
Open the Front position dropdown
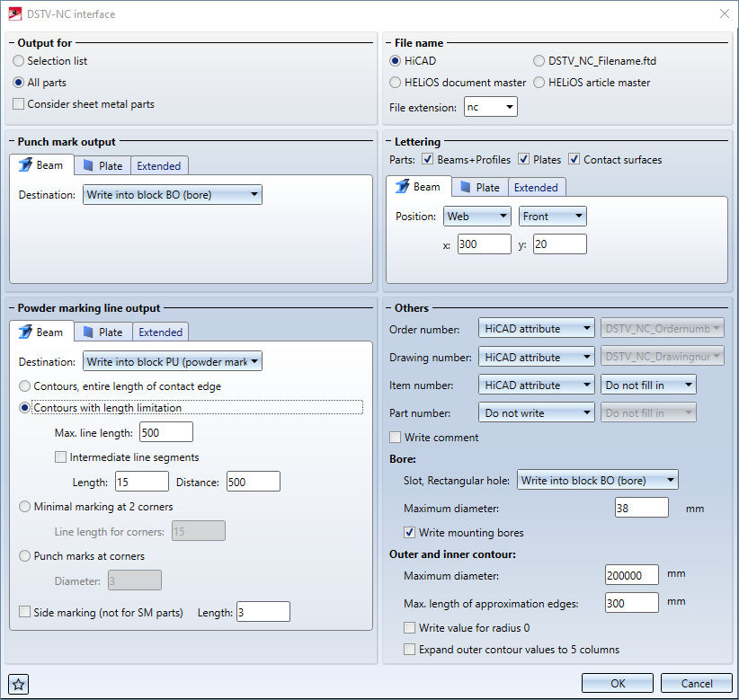[x=552, y=217]
